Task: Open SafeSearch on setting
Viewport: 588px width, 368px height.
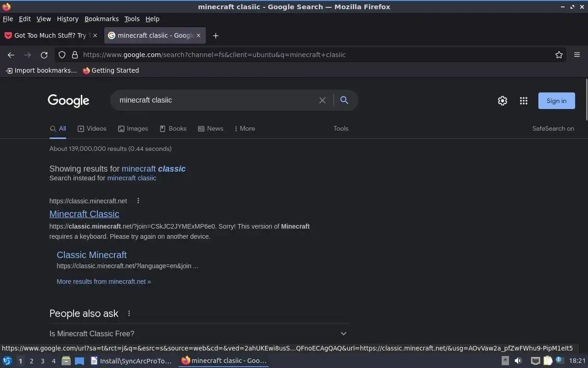Action: [553, 129]
